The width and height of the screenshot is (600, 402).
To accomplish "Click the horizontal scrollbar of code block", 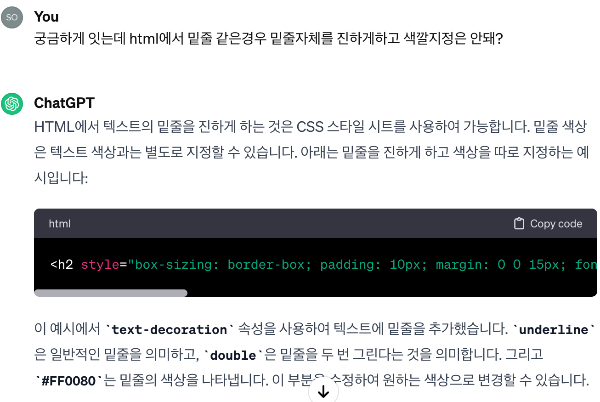I will click(x=111, y=293).
